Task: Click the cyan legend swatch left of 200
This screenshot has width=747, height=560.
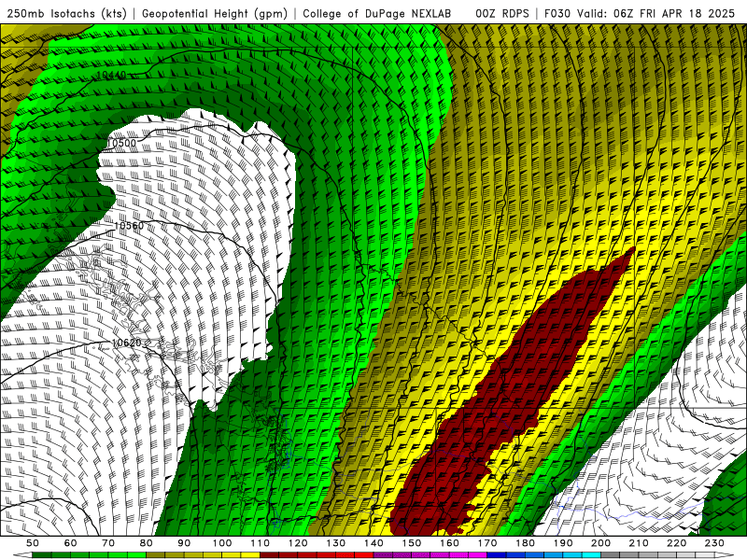Action: [x=591, y=555]
